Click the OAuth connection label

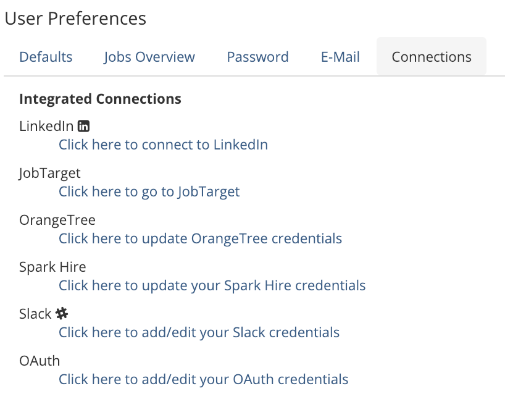(40, 361)
